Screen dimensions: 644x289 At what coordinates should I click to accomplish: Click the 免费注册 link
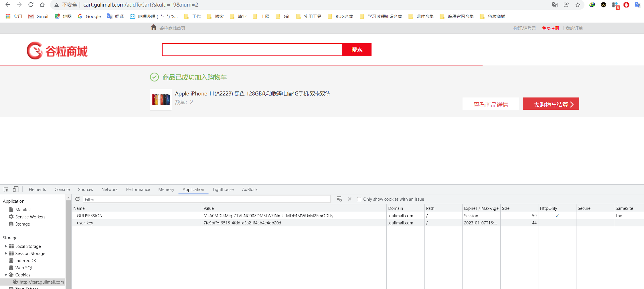coord(550,28)
